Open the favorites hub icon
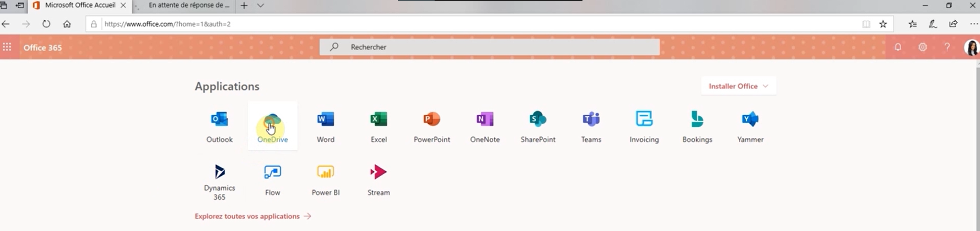The image size is (980, 231). (912, 24)
